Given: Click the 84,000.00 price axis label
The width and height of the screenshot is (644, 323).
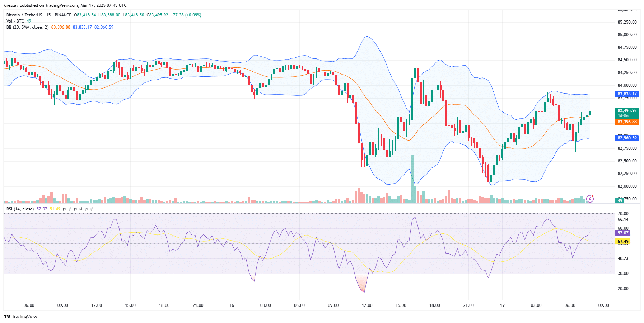Looking at the screenshot, I should point(627,85).
